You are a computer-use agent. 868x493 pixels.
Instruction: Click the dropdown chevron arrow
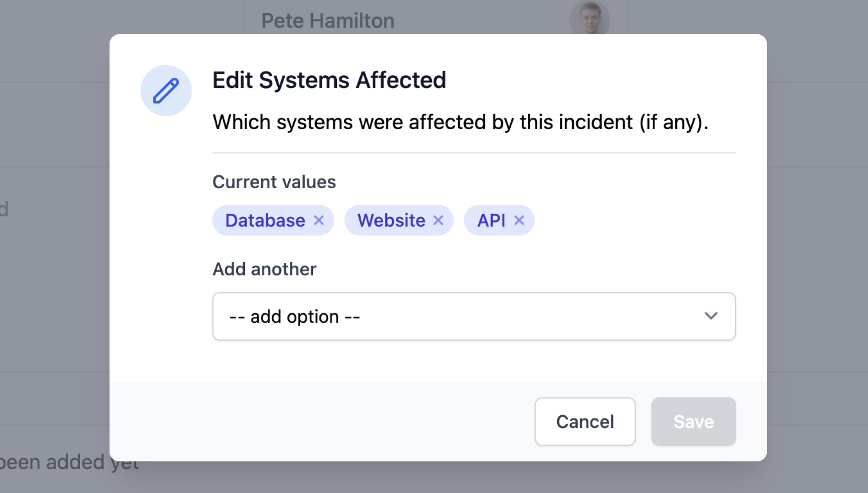tap(710, 316)
